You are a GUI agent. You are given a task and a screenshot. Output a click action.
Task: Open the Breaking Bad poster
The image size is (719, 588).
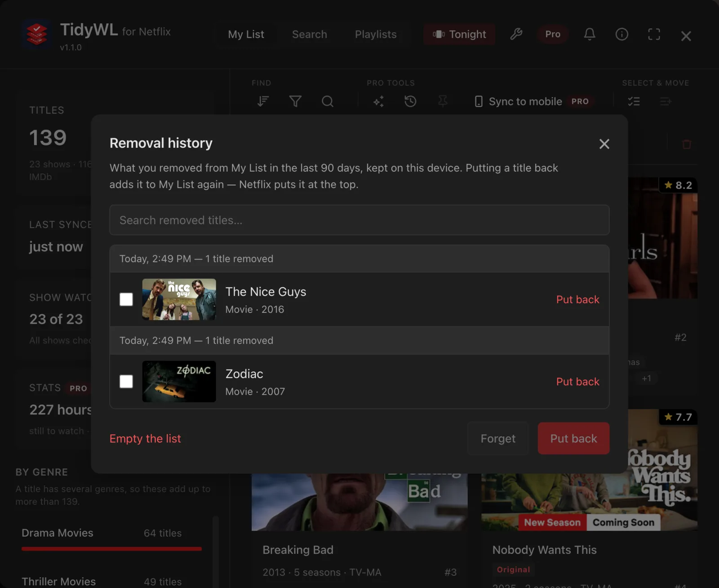(359, 502)
